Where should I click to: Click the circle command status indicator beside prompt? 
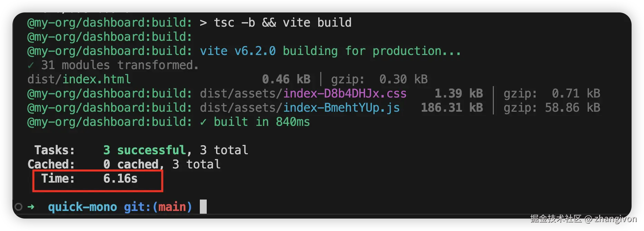click(18, 207)
